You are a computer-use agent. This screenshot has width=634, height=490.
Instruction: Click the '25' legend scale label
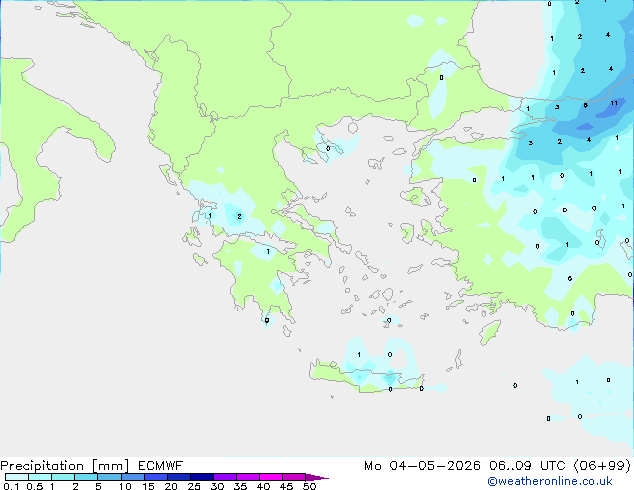194,486
